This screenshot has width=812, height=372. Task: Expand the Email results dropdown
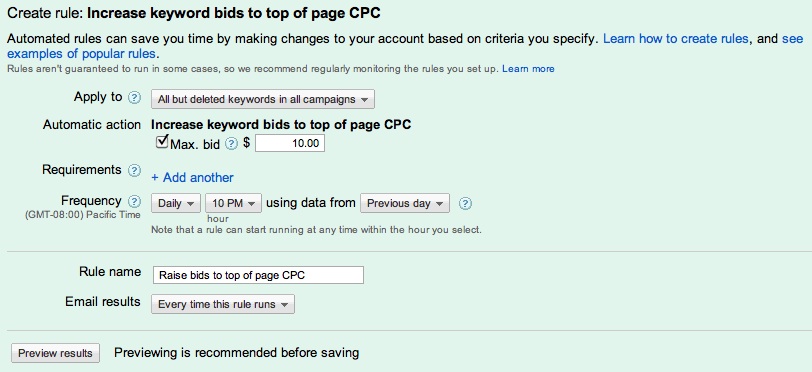coord(223,304)
